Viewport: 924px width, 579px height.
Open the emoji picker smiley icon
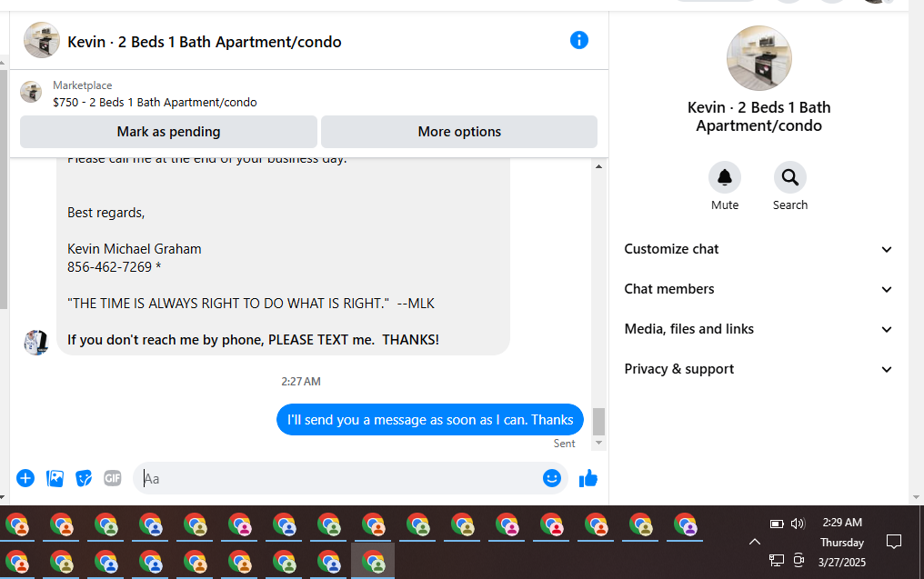[x=551, y=478]
